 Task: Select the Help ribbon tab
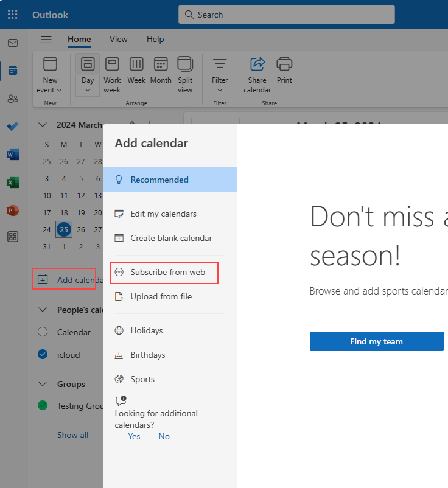[x=155, y=39]
